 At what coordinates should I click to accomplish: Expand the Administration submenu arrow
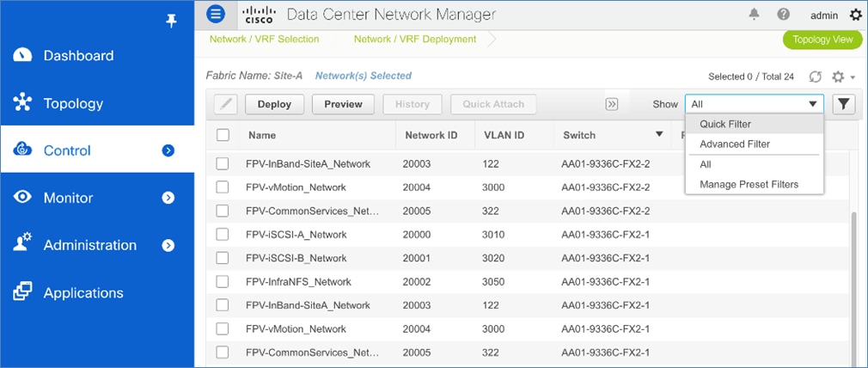(x=168, y=246)
